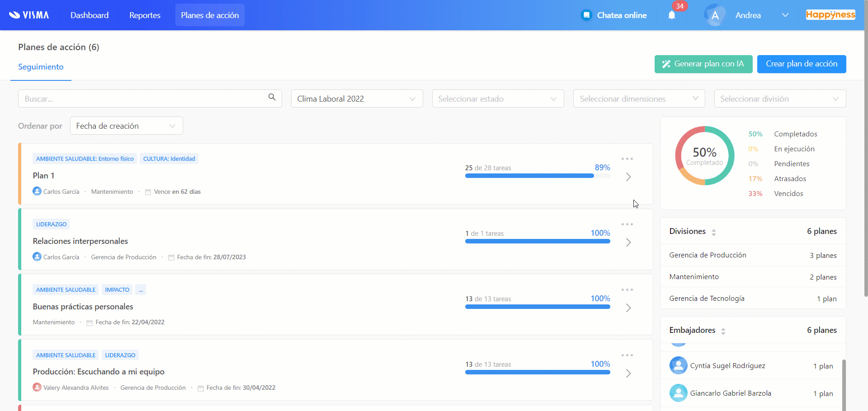Click Giancarlo Gabriel Barzola's avatar
The width and height of the screenshot is (868, 411).
[x=678, y=393]
